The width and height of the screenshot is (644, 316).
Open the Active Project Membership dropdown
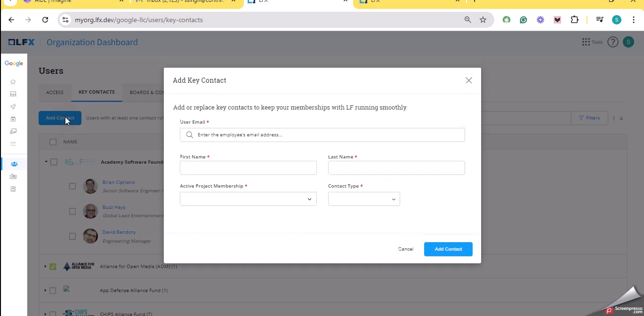pos(248,199)
